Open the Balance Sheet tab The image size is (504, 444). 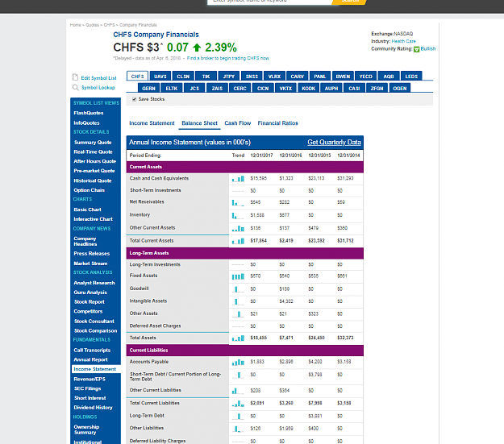point(200,123)
